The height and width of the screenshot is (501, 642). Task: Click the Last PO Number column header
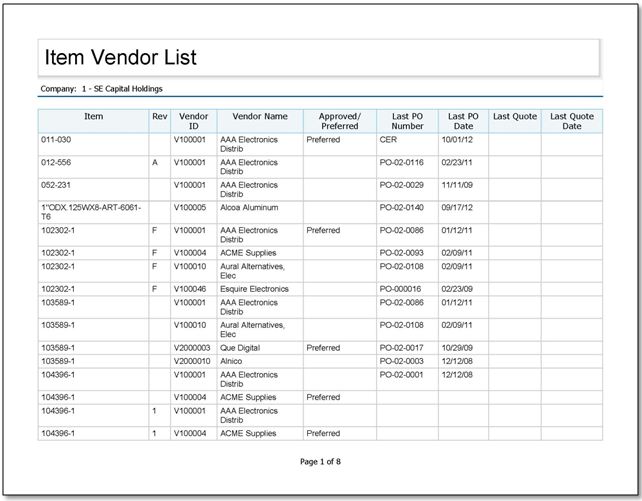pos(407,121)
